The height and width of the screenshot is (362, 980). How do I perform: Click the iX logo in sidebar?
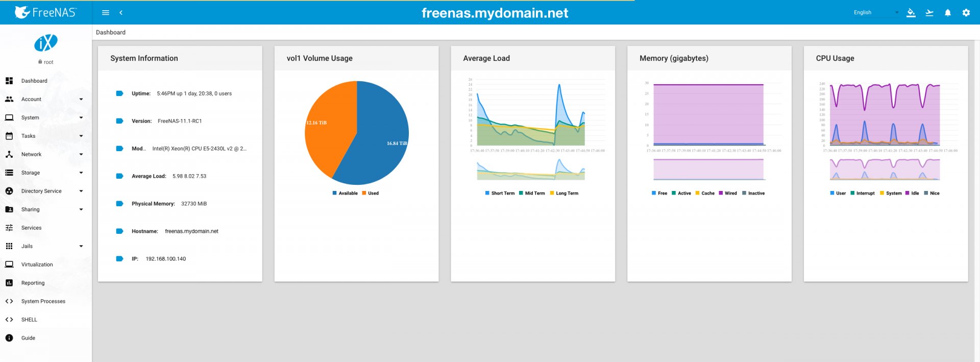click(46, 43)
